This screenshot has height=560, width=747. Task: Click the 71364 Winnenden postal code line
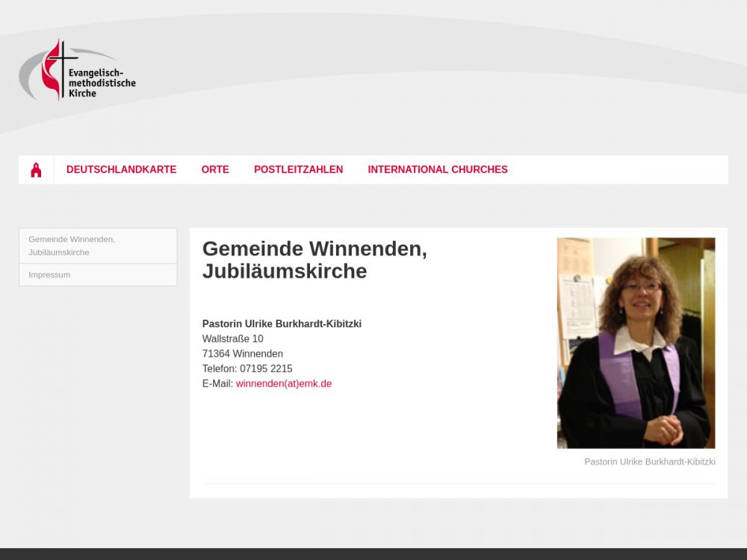[x=242, y=354]
